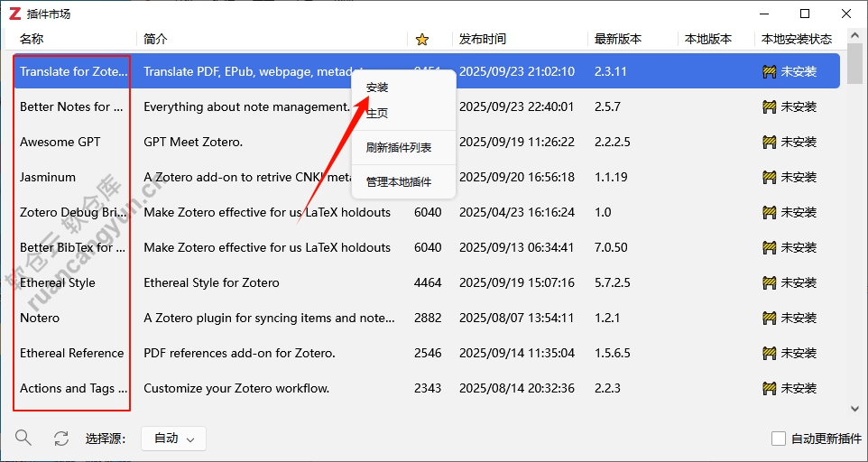This screenshot has width=868, height=462.
Task: Click version 1.1.19 cell
Action: (611, 177)
